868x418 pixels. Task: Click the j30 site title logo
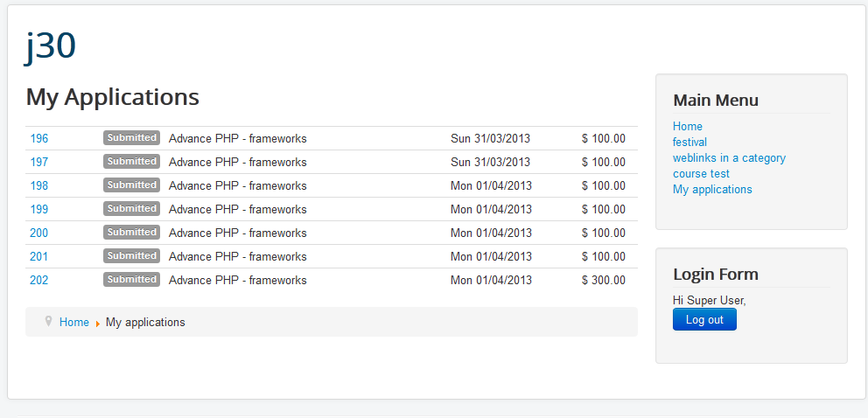pyautogui.click(x=51, y=46)
